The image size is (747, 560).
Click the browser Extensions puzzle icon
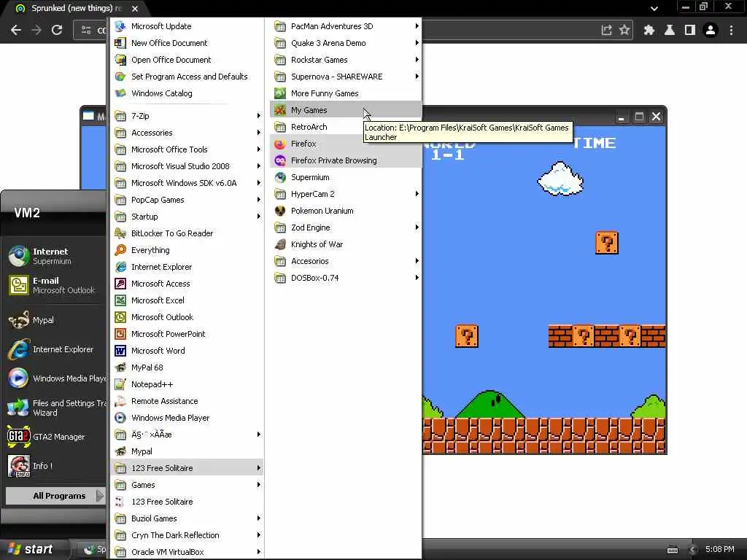(x=649, y=30)
